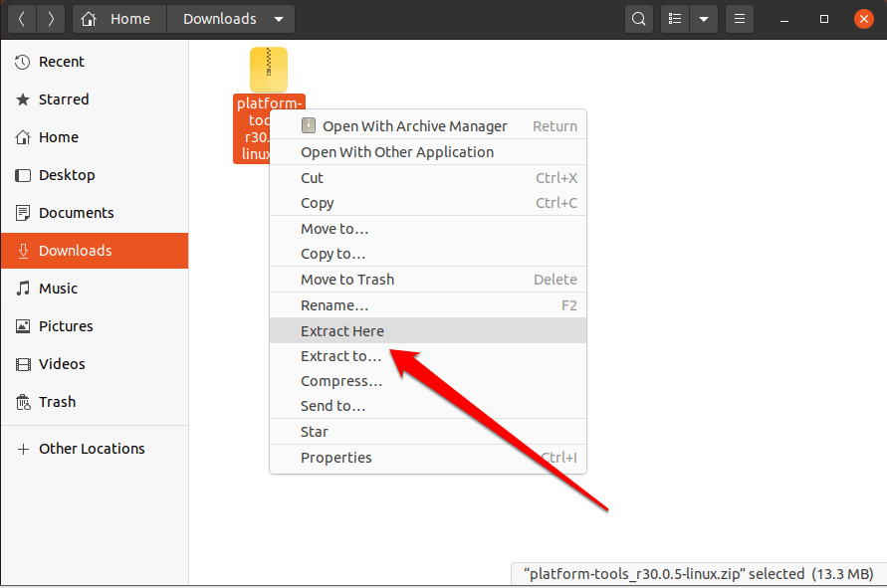Click Extract Here menu entry

point(428,330)
